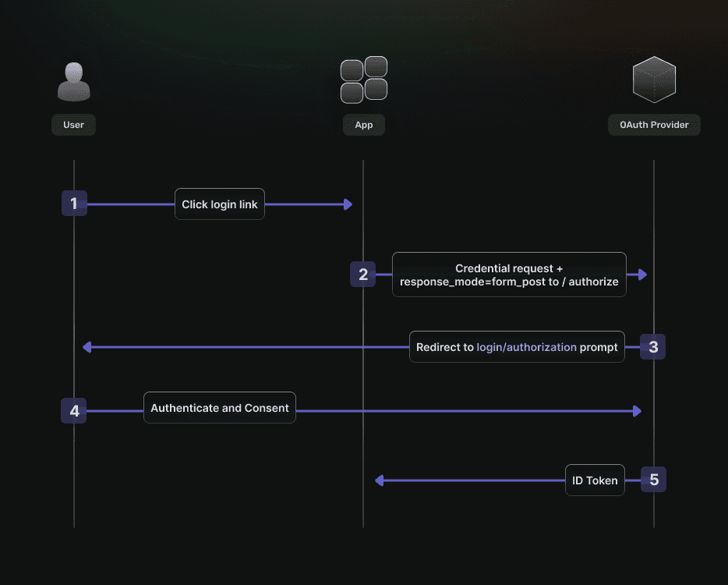The image size is (728, 585).
Task: Click arrowhead of the ID Token arrow
Action: pos(380,480)
